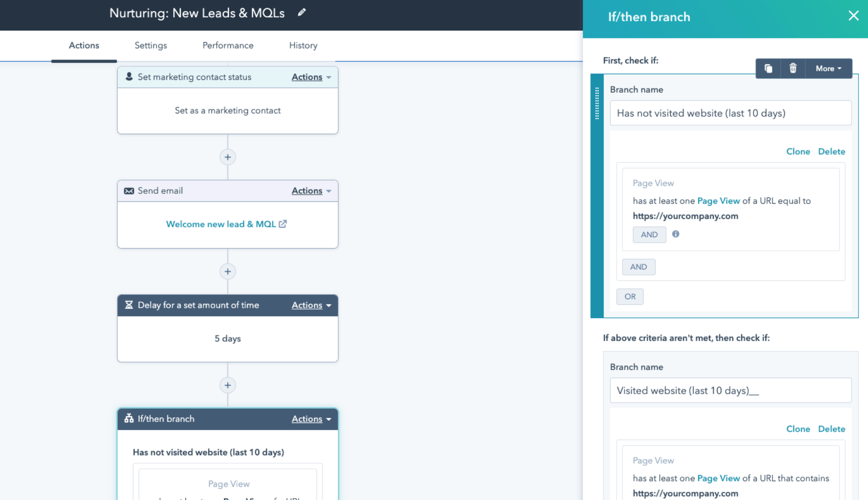Viewport: 868px width, 500px height.
Task: Click the envelope icon on Send email
Action: [x=129, y=191]
